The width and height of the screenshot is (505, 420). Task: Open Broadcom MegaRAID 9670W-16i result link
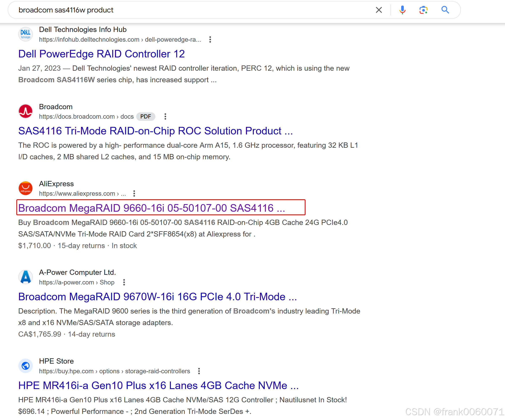click(x=157, y=297)
